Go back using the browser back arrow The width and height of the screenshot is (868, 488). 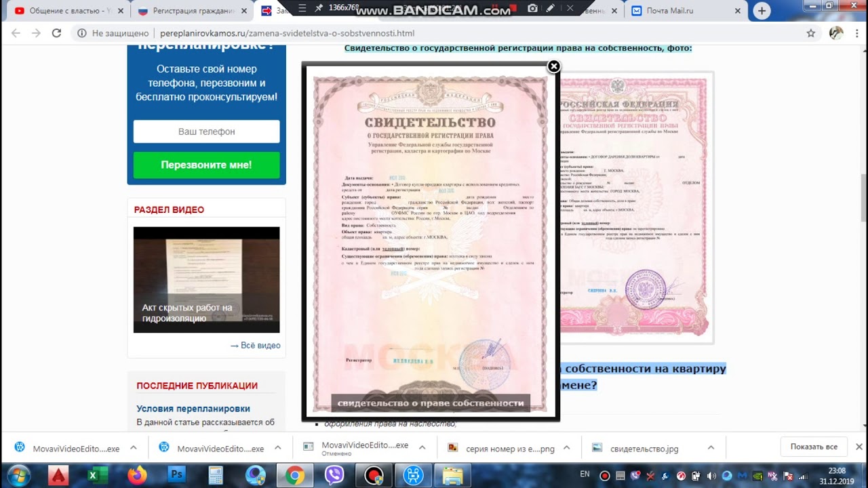[x=16, y=33]
